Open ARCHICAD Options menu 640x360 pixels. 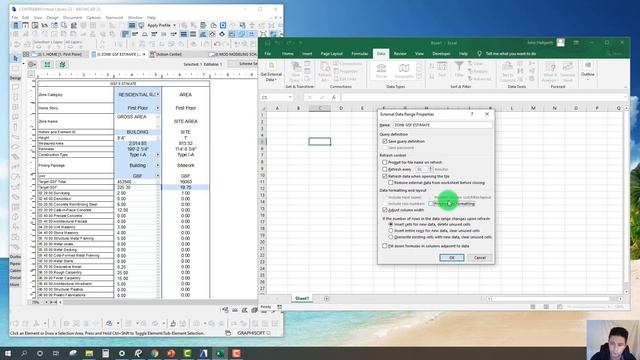click(x=93, y=18)
